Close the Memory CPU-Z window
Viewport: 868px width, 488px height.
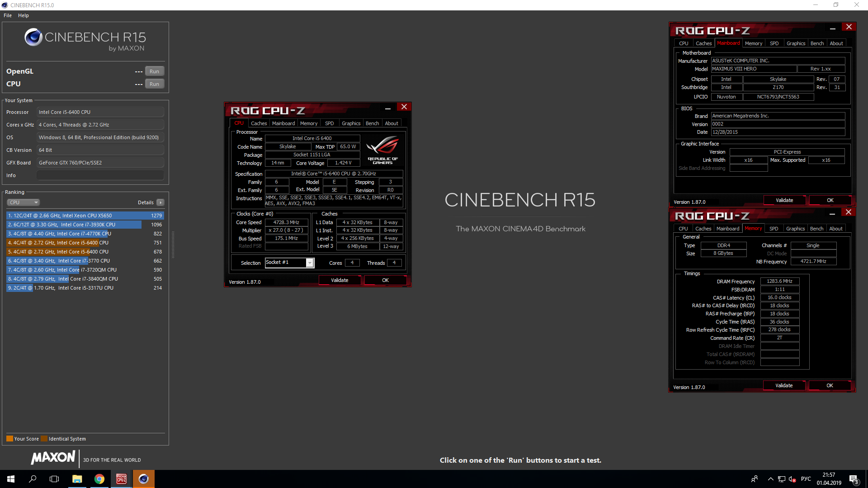pyautogui.click(x=849, y=212)
